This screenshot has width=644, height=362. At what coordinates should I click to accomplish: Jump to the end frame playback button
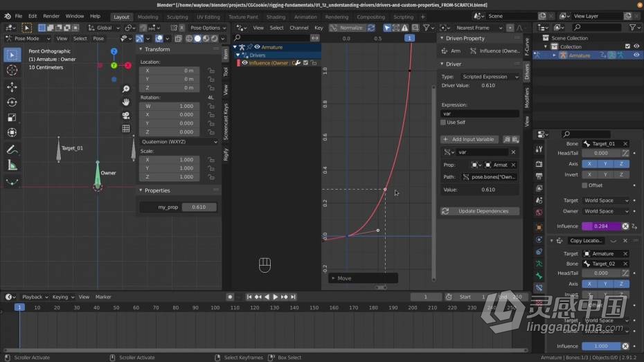tap(293, 297)
